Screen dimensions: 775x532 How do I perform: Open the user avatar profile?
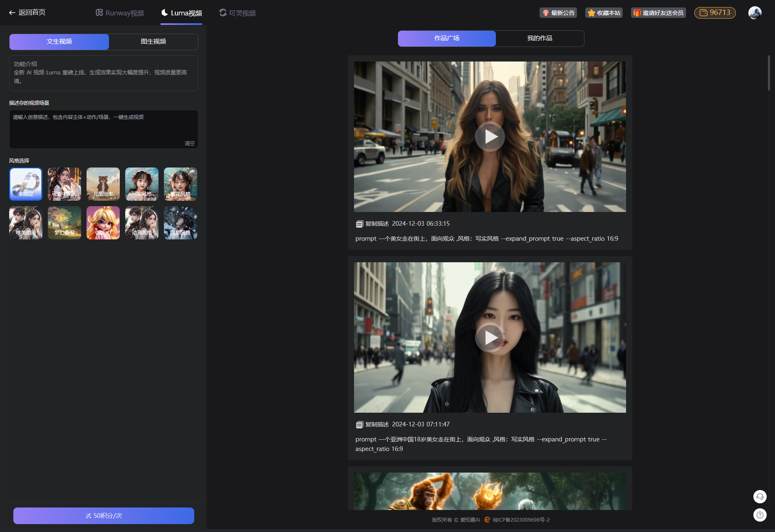tap(755, 13)
